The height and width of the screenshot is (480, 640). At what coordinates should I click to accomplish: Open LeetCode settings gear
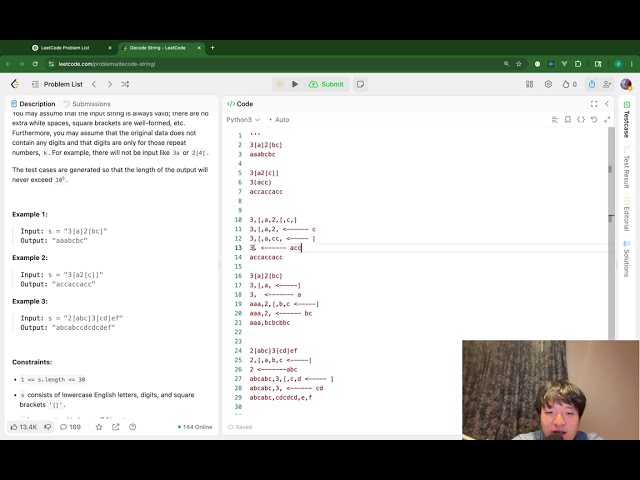548,84
